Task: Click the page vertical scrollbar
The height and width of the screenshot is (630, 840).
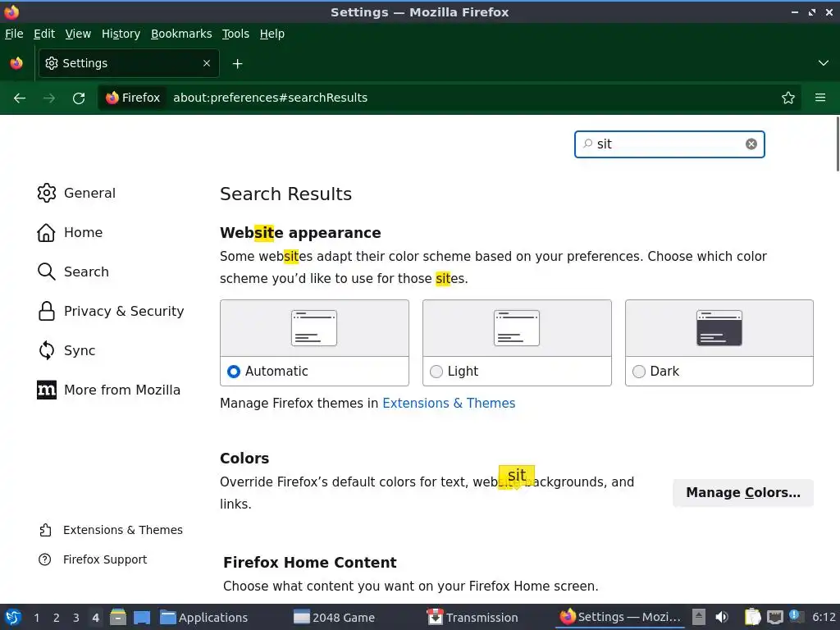Action: (838, 144)
